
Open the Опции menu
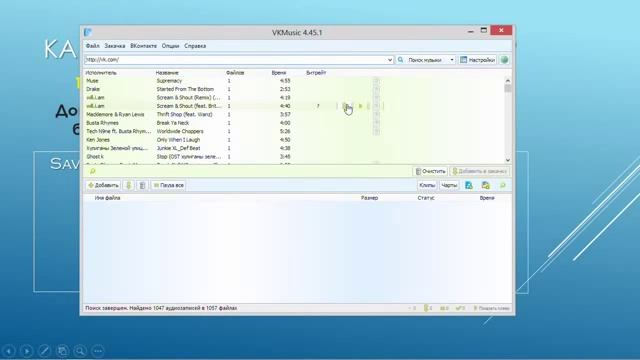point(170,46)
